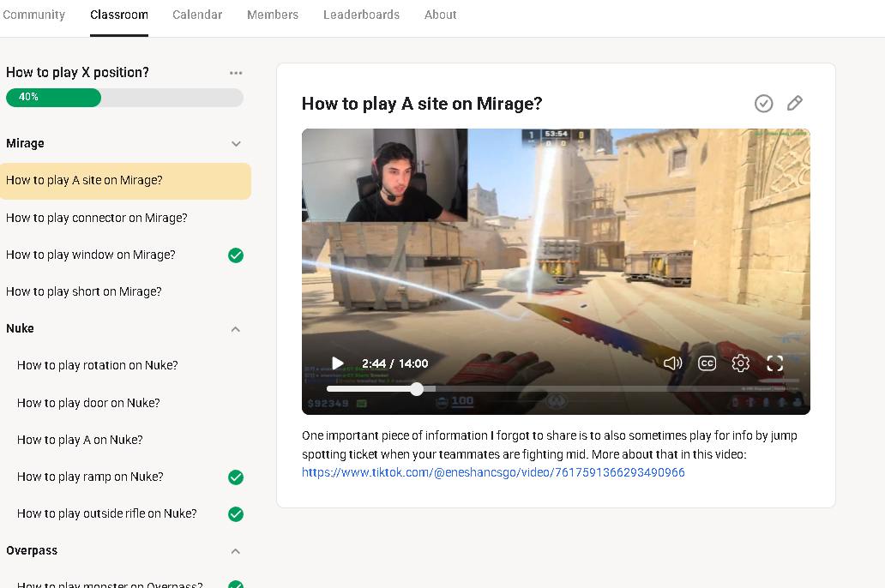Mute the video with the speaker icon
The width and height of the screenshot is (885, 588).
pyautogui.click(x=672, y=363)
